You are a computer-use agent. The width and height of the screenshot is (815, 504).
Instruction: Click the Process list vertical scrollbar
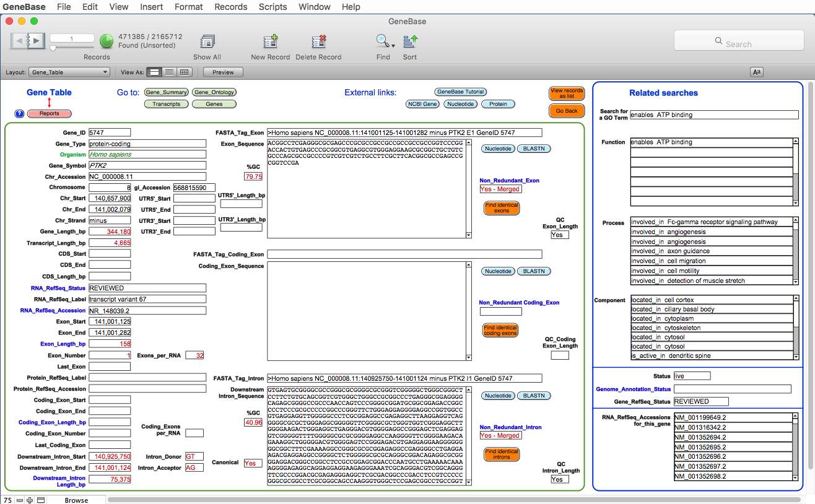click(796, 251)
